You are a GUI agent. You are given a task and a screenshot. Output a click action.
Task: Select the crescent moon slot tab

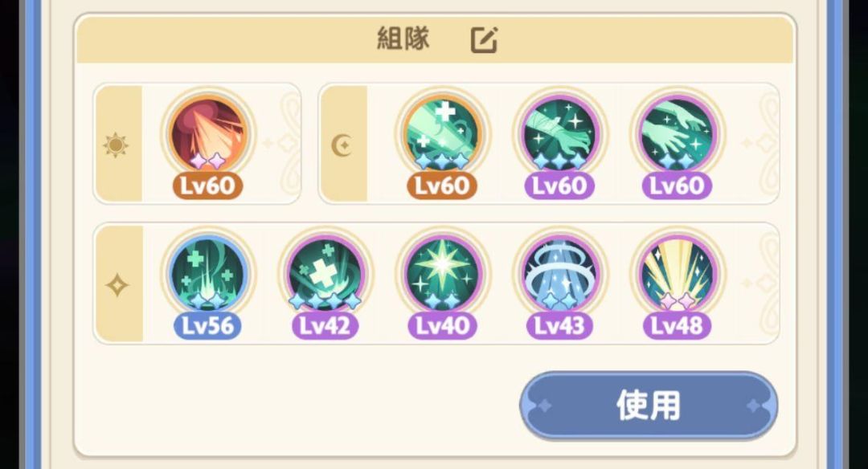343,144
